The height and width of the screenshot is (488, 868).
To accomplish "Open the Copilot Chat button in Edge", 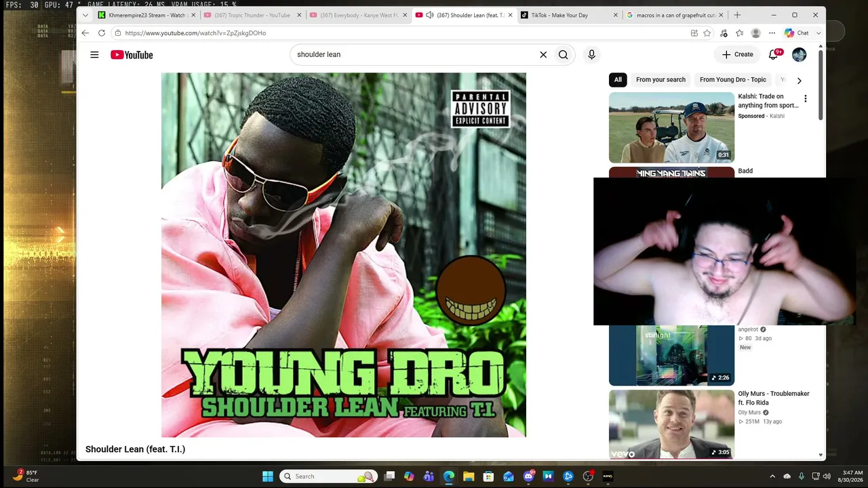I will (796, 33).
